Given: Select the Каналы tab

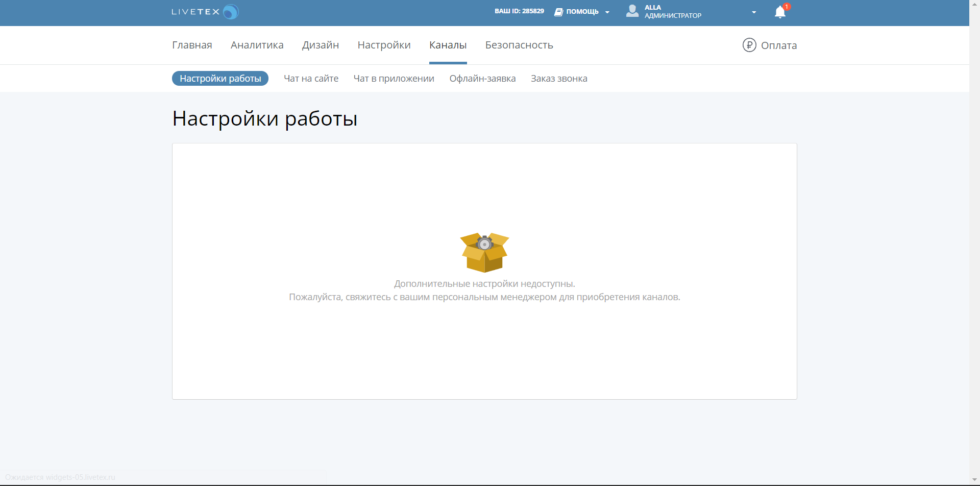Looking at the screenshot, I should [448, 45].
